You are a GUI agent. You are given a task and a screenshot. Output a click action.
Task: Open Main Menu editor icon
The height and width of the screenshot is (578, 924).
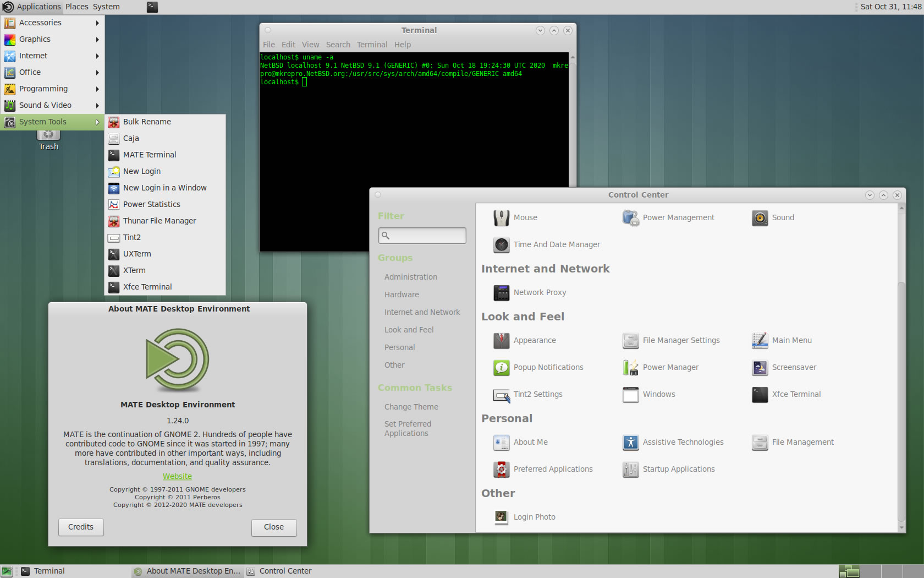(760, 341)
